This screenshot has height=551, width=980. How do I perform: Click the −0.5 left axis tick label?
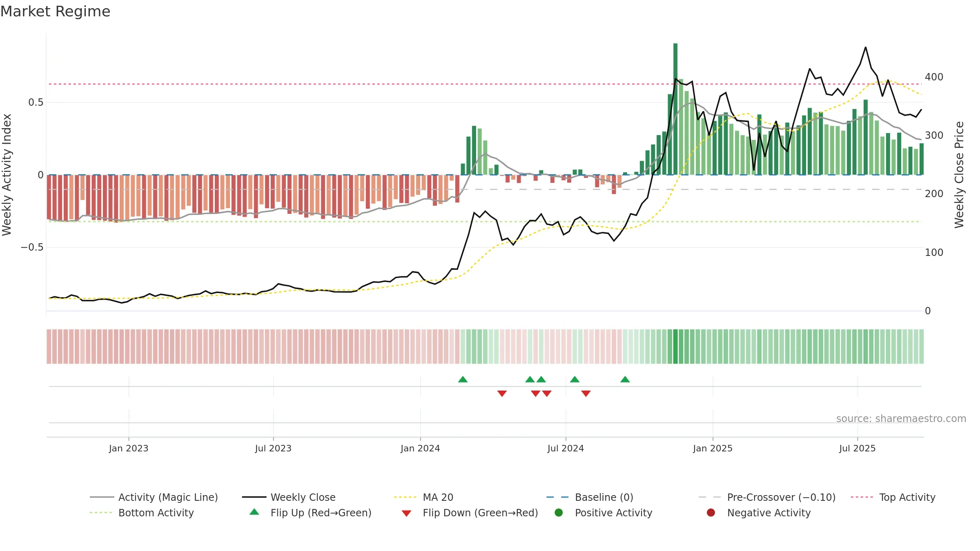32,247
